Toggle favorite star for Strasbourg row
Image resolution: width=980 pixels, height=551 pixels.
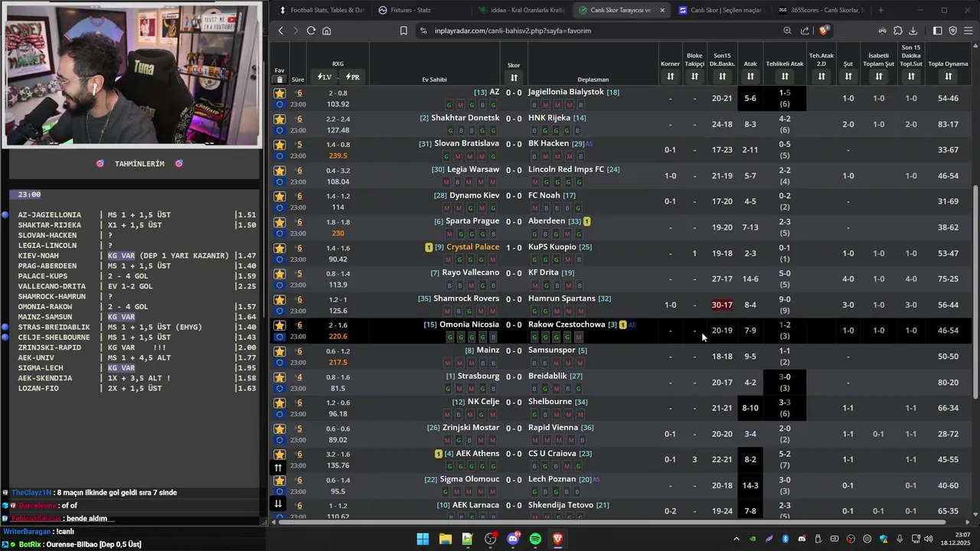click(x=279, y=377)
